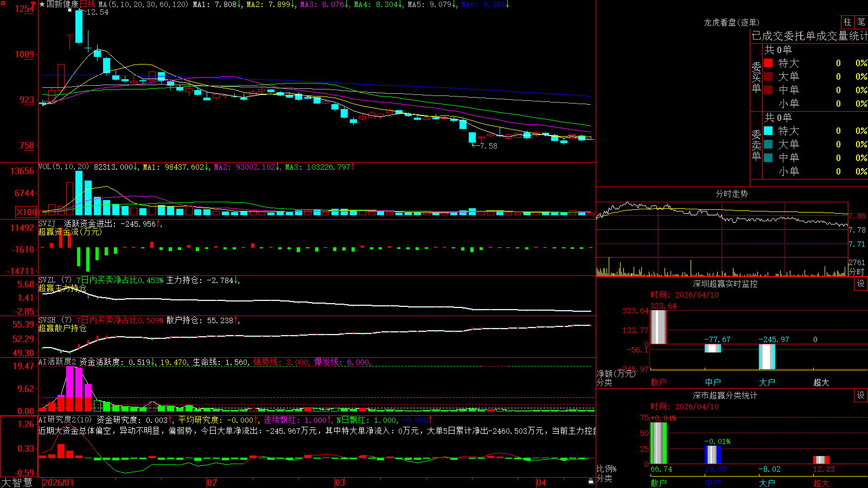Click the SVZJ indicator name
The image size is (868, 488).
[47, 223]
